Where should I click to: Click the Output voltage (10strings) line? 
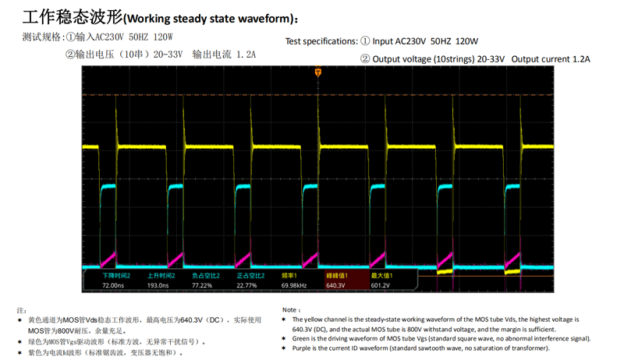pos(475,59)
